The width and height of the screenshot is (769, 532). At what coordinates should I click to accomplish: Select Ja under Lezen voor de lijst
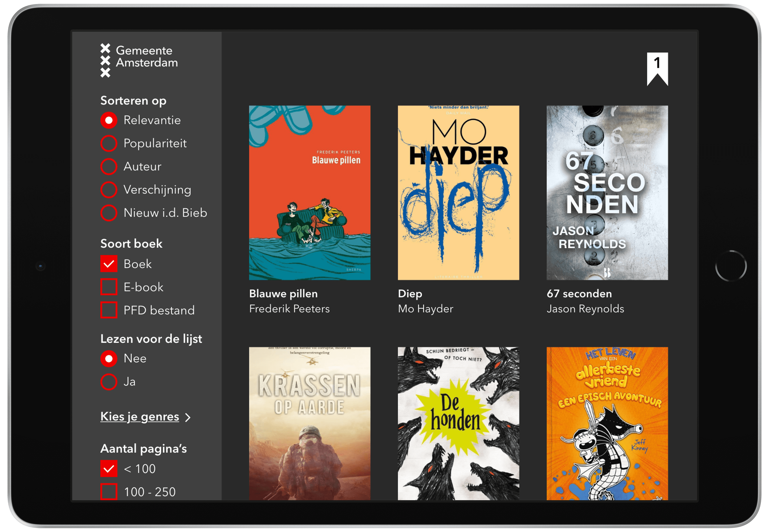[109, 382]
